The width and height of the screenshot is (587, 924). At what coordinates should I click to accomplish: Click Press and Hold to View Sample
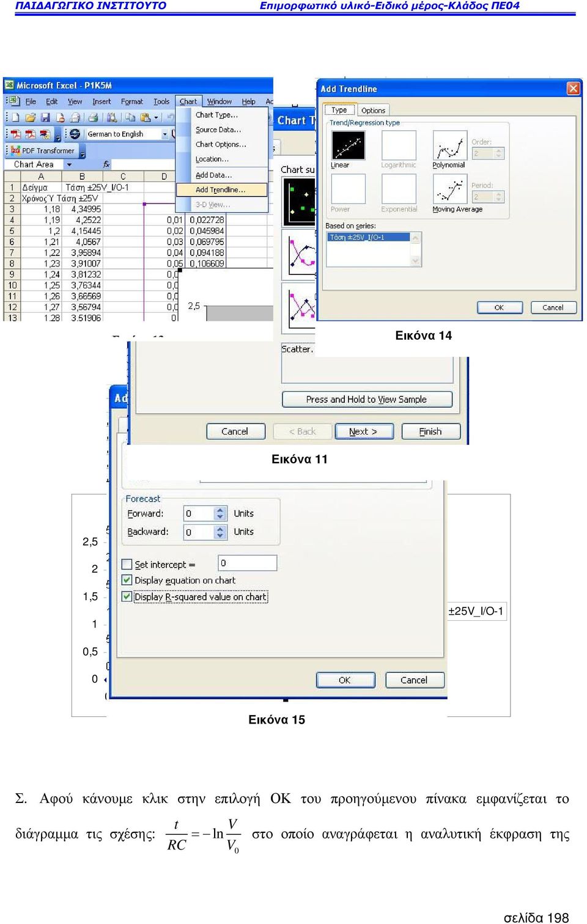[x=367, y=399]
